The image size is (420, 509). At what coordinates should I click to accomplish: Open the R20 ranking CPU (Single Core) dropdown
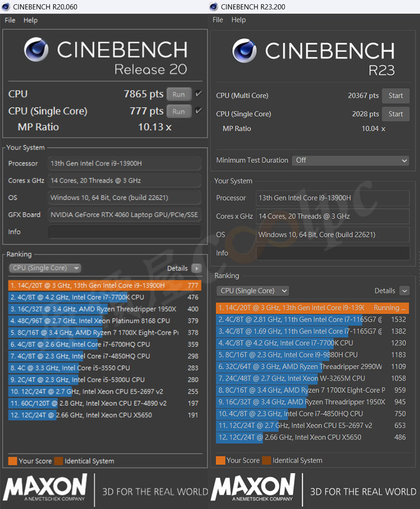click(x=45, y=268)
